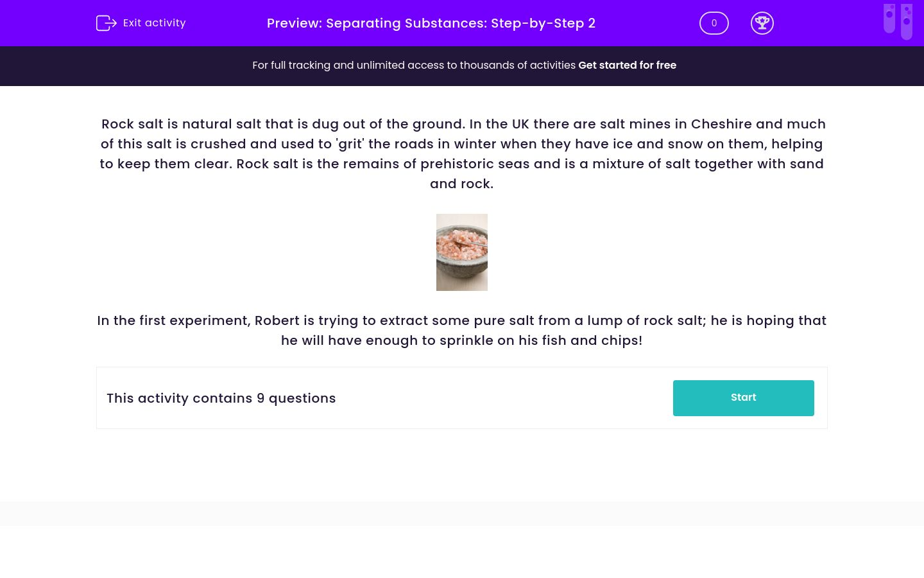The image size is (924, 578).
Task: Expand the questions list showing 9 questions
Action: 221,398
